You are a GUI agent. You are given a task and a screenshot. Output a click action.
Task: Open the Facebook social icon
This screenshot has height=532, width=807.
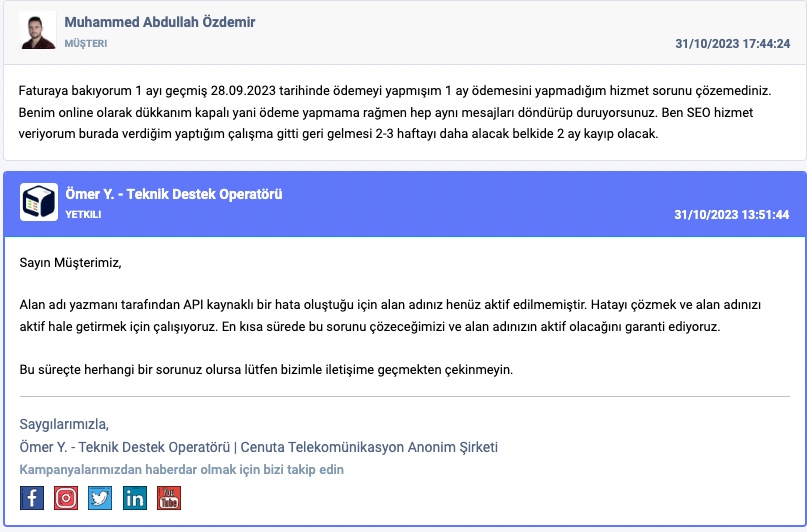pyautogui.click(x=31, y=498)
